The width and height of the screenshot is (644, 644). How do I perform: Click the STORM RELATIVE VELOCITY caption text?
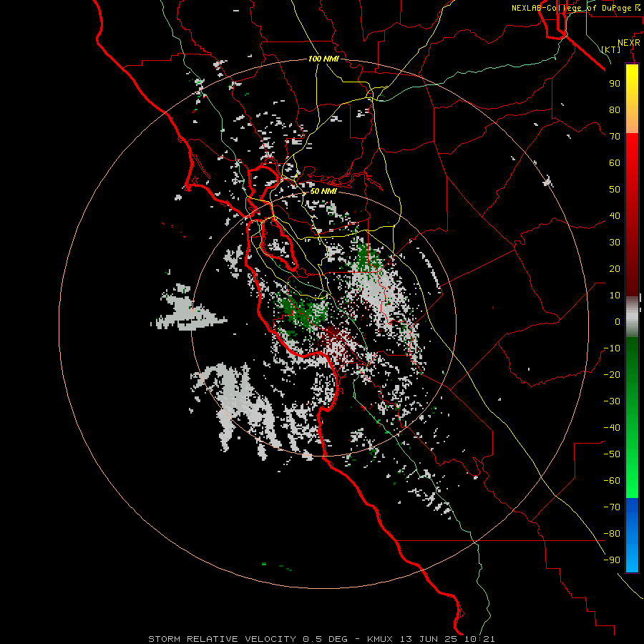tap(222, 639)
